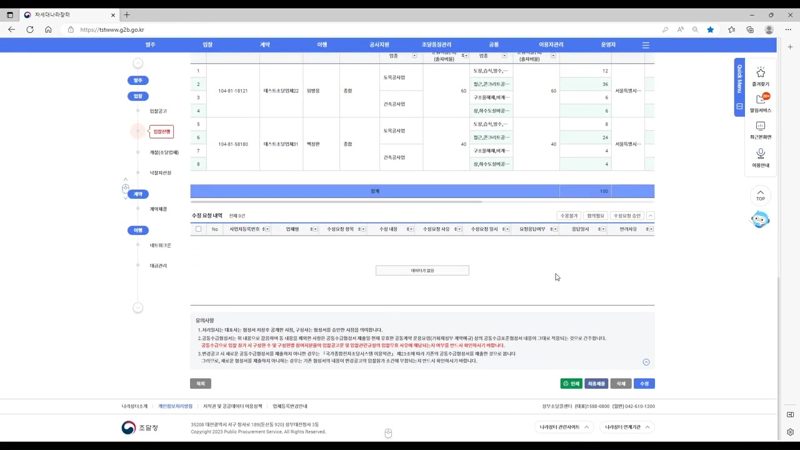The height and width of the screenshot is (450, 800).
Task: Open filter dropdown for 사업자등록번호 column
Action: (x=266, y=229)
